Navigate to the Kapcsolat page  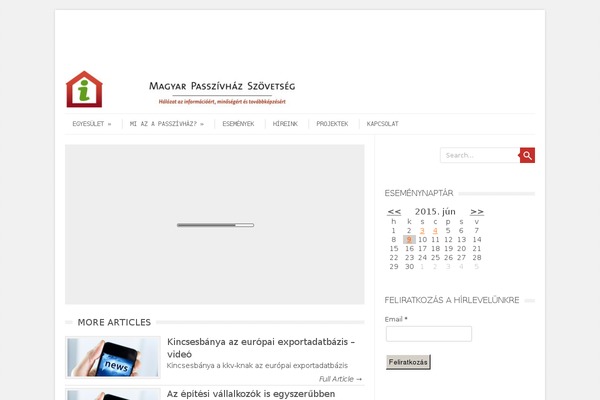coord(383,124)
